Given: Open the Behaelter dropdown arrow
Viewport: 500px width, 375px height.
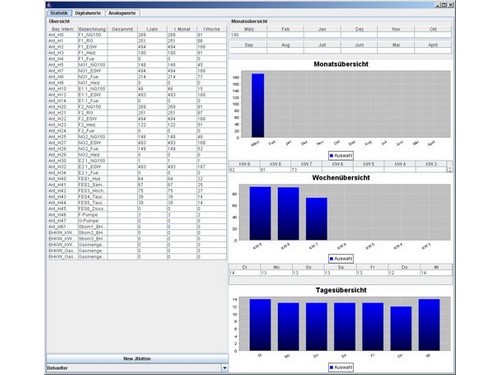Looking at the screenshot, I should (x=225, y=368).
